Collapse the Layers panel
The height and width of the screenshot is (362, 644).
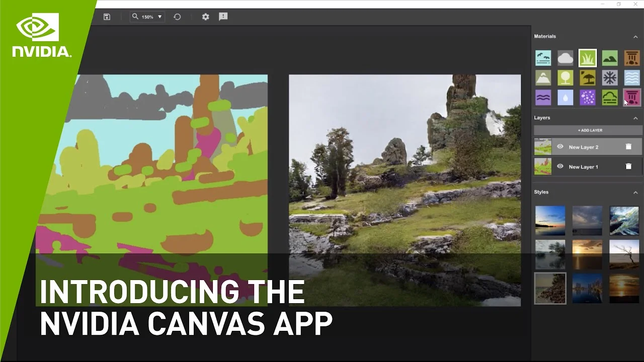tap(635, 118)
